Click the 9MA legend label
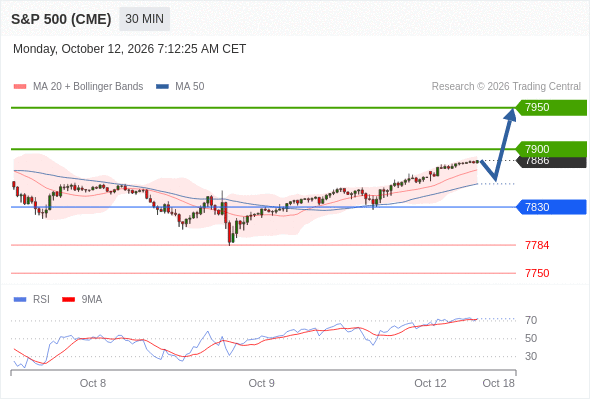The width and height of the screenshot is (590, 400). tap(92, 300)
